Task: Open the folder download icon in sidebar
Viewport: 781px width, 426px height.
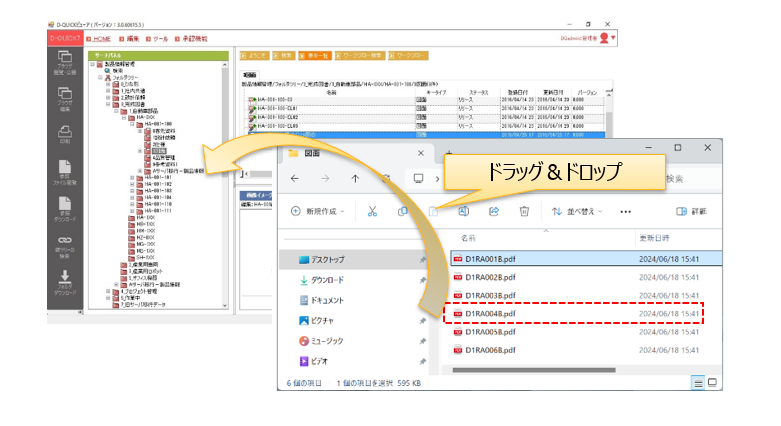Action: tap(65, 283)
